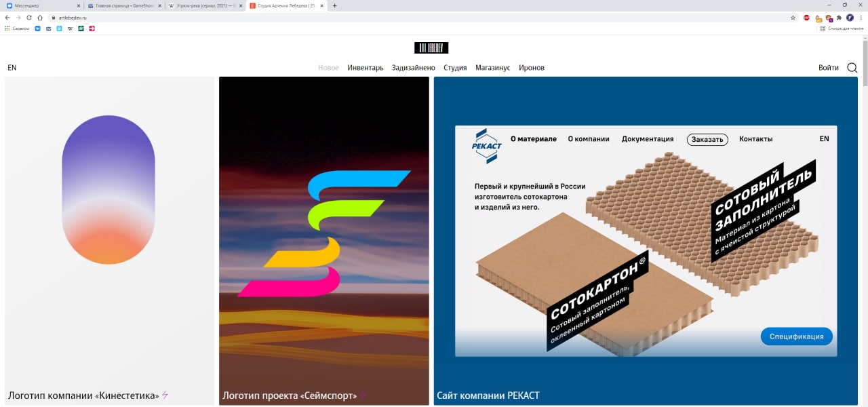Click the Кинестетика gradient pill thumbnail
The width and height of the screenshot is (868, 407).
108,189
